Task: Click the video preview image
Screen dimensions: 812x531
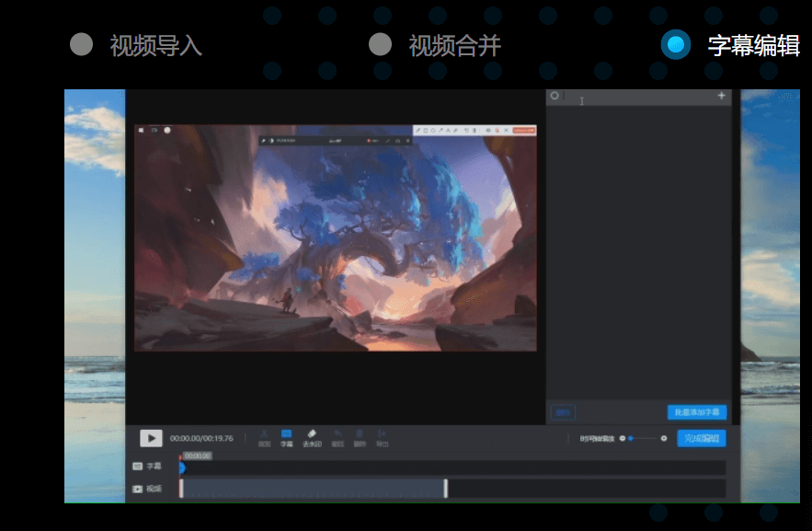Action: 336,237
